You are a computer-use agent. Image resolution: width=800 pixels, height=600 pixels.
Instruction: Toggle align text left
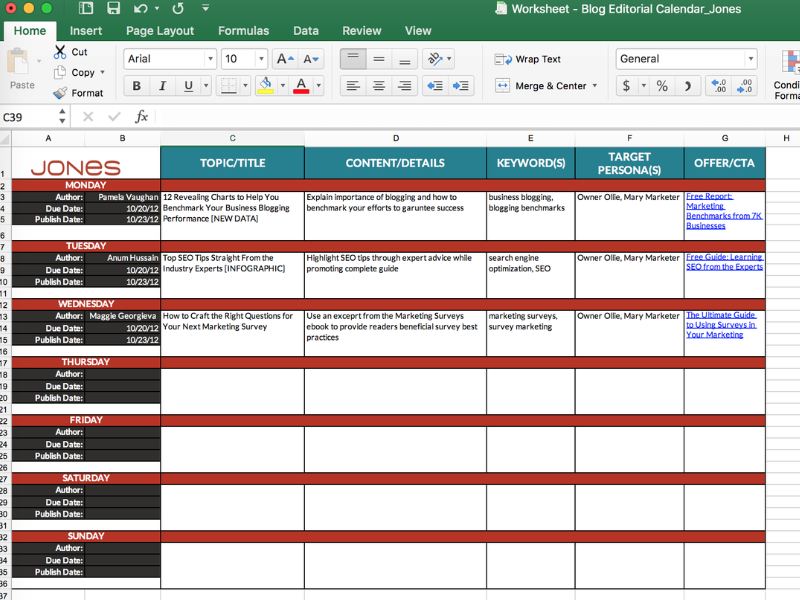point(353,85)
